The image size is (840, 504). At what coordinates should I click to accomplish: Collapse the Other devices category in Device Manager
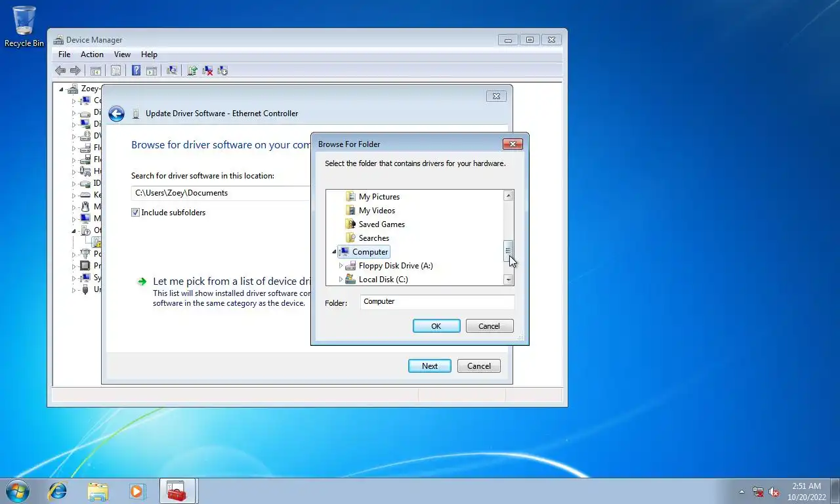pos(74,230)
